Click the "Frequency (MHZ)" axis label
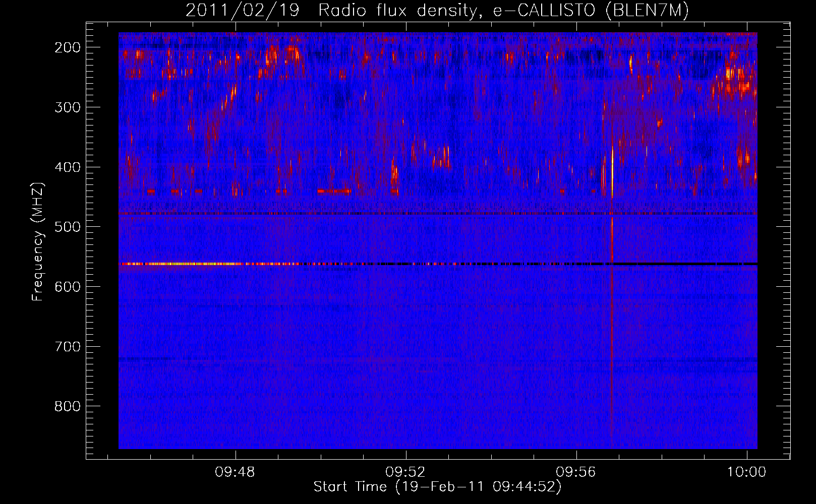This screenshot has height=504, width=816. pyautogui.click(x=38, y=242)
